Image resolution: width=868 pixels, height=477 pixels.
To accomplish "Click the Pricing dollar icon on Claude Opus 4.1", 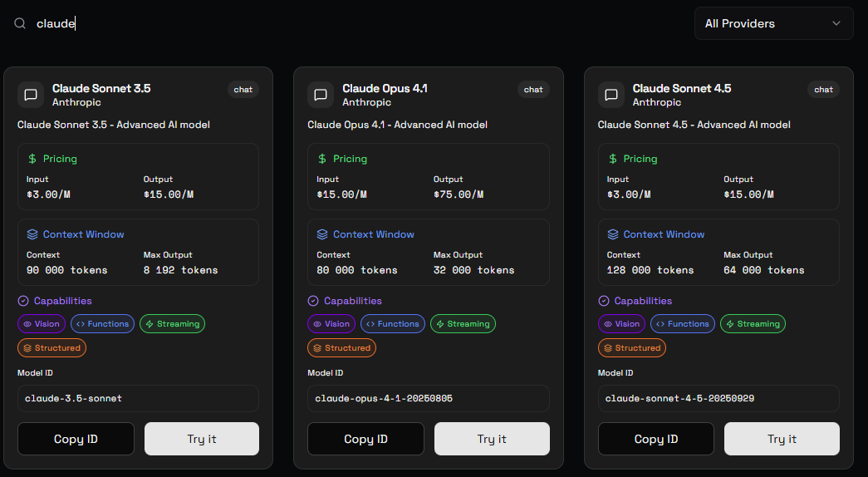I will pyautogui.click(x=322, y=159).
